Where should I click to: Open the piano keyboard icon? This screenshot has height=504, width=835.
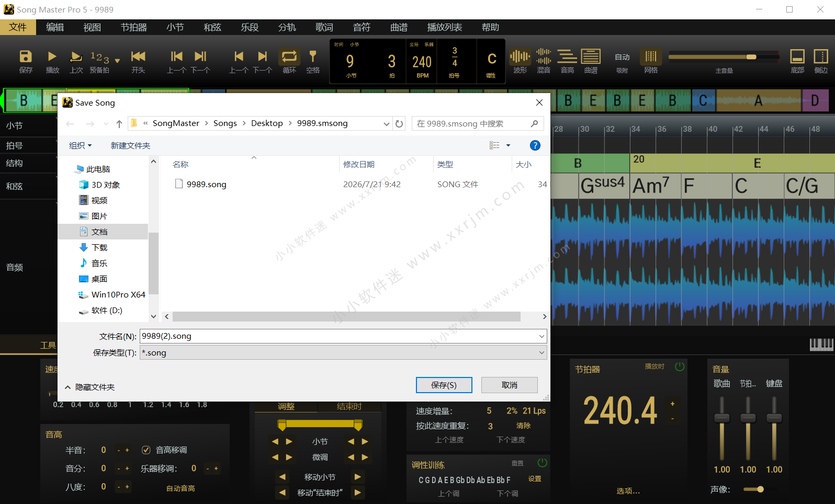pos(821,343)
